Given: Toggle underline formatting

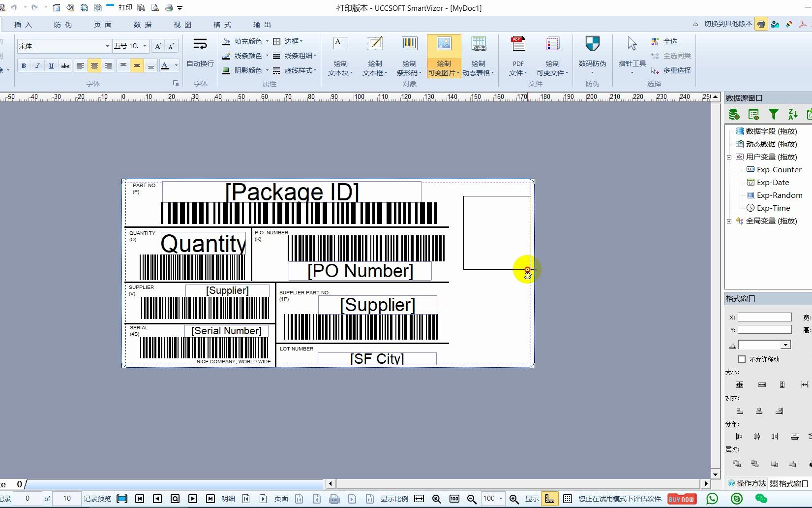Looking at the screenshot, I should pyautogui.click(x=51, y=65).
